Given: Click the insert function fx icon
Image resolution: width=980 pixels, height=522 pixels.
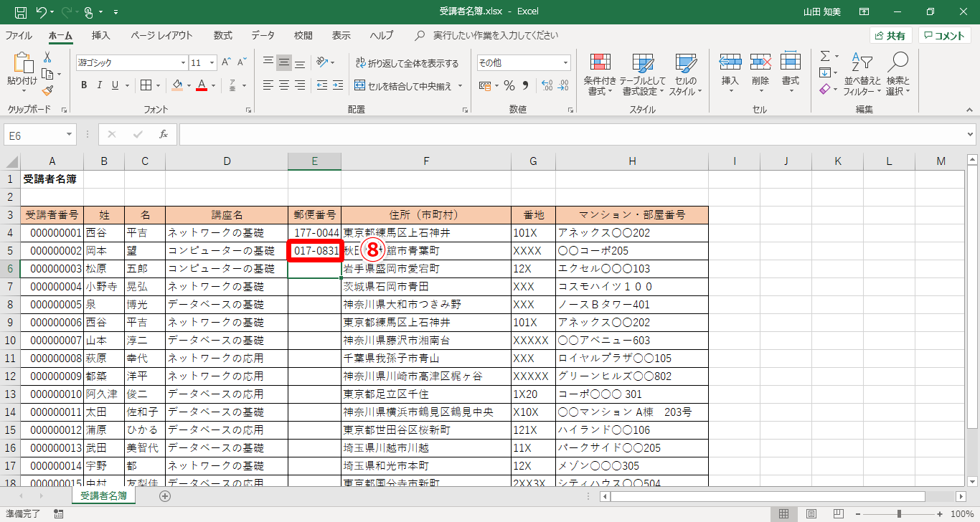Looking at the screenshot, I should [x=164, y=134].
